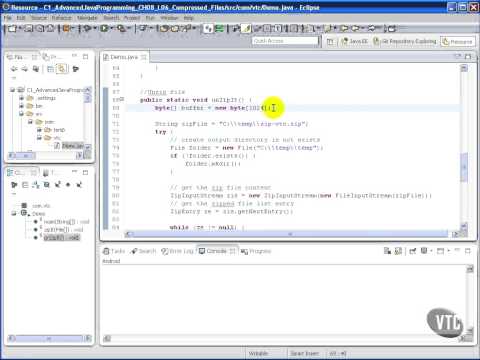Open the Run button dropdown arrow
Viewport: 480px width, 360px height.
pos(111,29)
